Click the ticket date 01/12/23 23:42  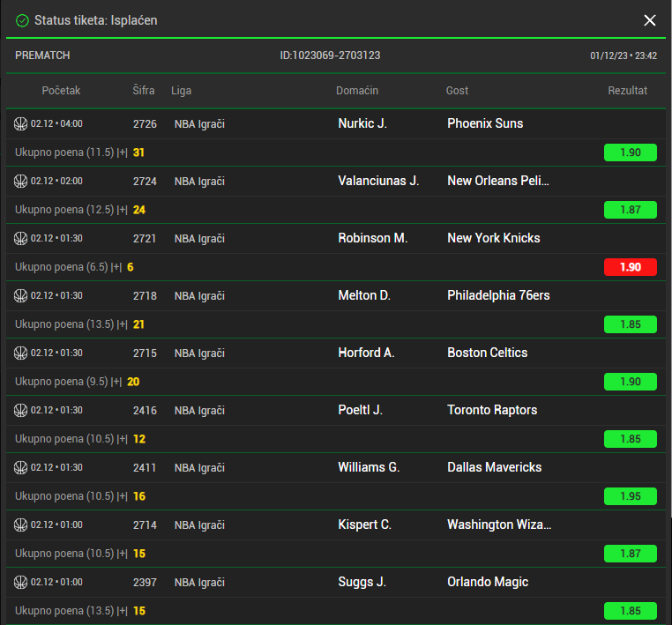(x=623, y=56)
